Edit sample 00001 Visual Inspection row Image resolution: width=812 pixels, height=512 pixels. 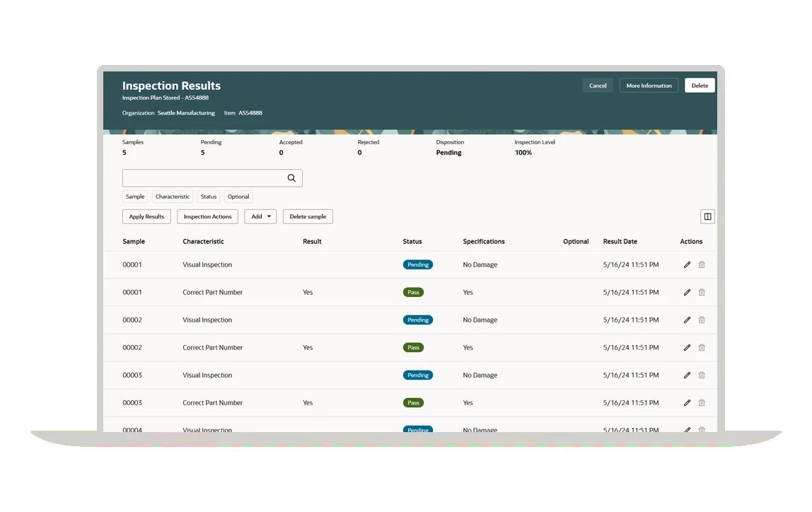687,265
